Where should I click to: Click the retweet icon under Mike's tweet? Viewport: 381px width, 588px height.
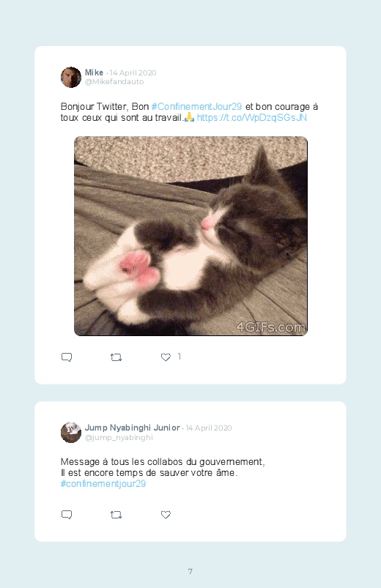coord(116,357)
